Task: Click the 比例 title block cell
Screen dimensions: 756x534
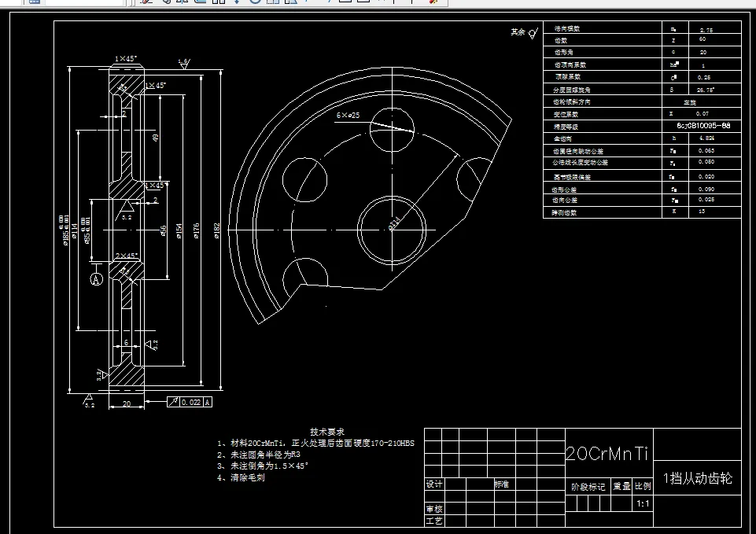Action: [x=643, y=486]
